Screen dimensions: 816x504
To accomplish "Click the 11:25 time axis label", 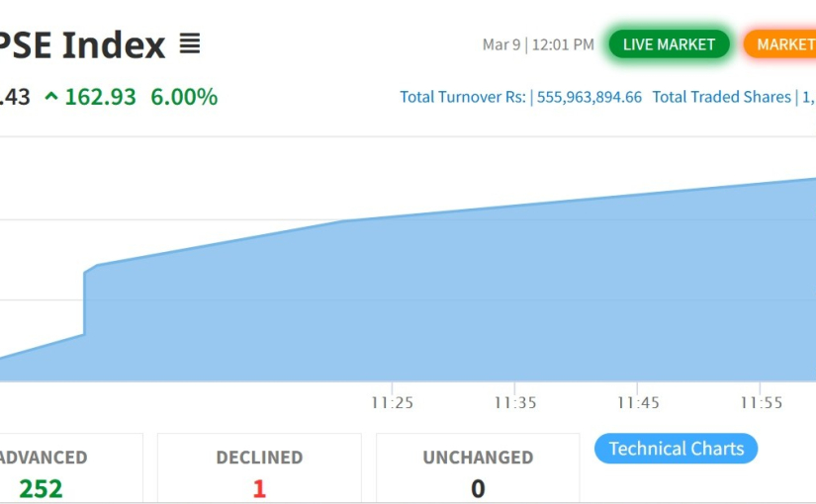I will click(x=392, y=403).
